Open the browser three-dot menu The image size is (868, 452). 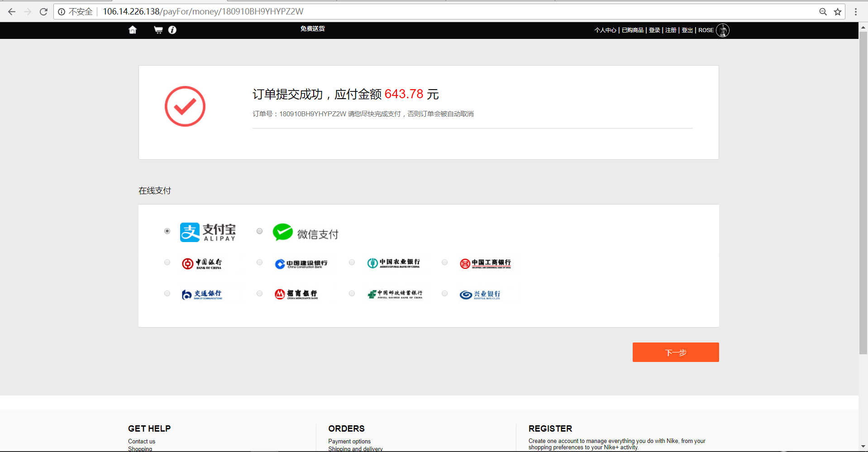856,12
